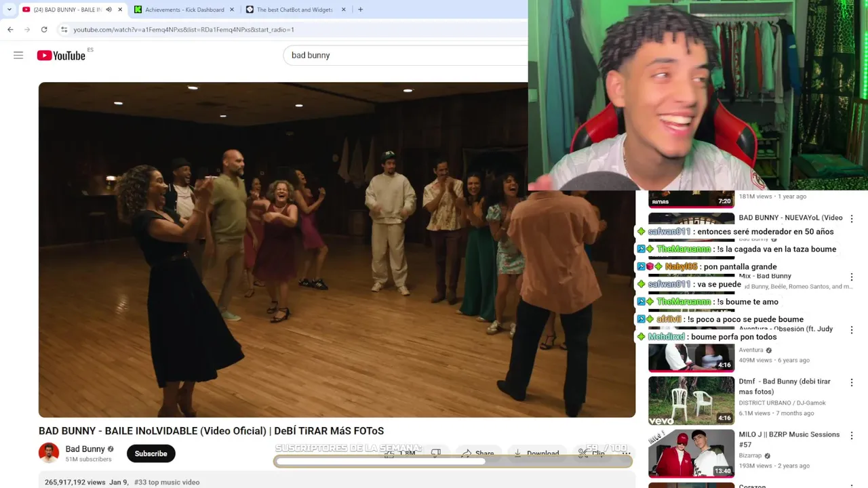Mute the YouTube tab via speaker icon
This screenshot has width=868, height=488.
coord(108,9)
